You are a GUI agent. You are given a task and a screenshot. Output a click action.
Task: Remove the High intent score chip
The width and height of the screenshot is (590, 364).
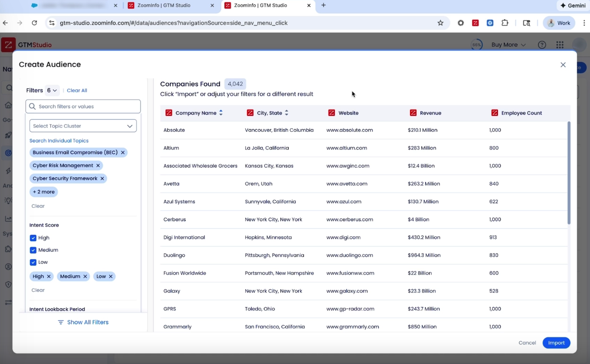48,277
